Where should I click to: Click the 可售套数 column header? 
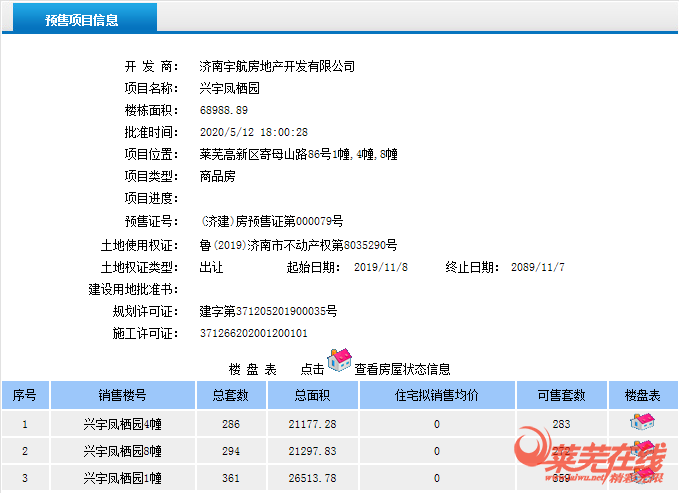coord(562,395)
